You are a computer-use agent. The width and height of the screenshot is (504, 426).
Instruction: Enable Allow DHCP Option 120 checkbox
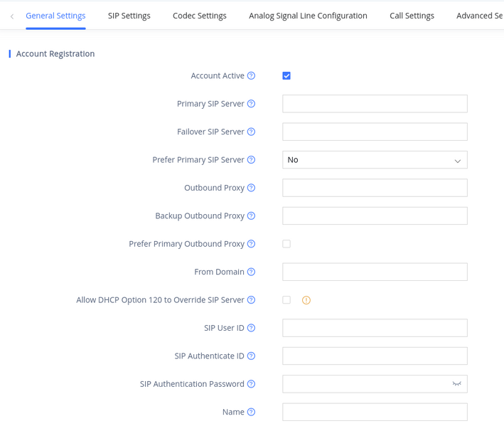point(286,299)
